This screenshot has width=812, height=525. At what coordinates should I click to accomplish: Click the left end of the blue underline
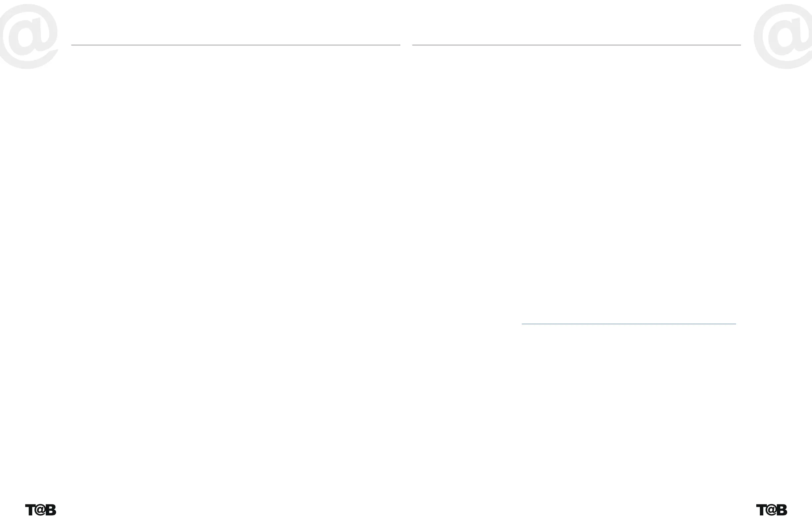[523, 323]
